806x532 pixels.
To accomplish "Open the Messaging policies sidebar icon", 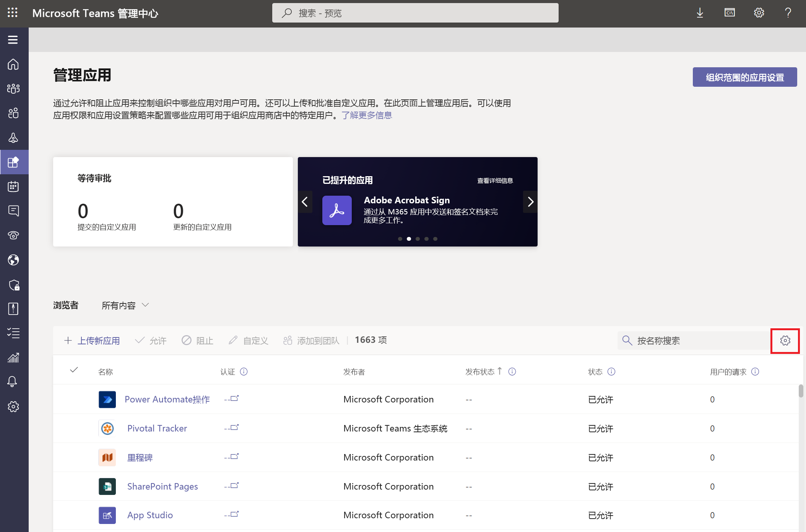I will 13,211.
